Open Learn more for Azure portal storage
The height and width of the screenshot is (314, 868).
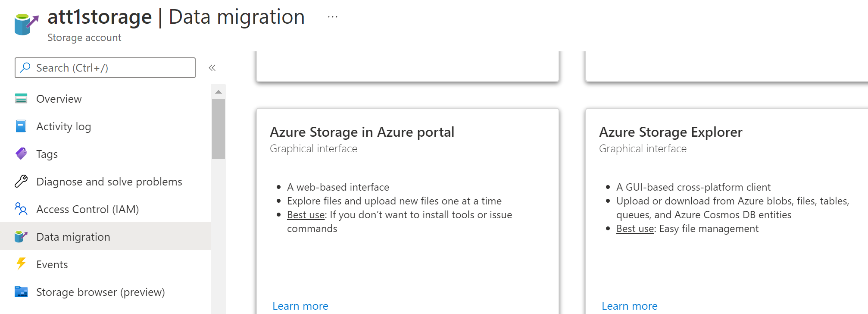[300, 306]
